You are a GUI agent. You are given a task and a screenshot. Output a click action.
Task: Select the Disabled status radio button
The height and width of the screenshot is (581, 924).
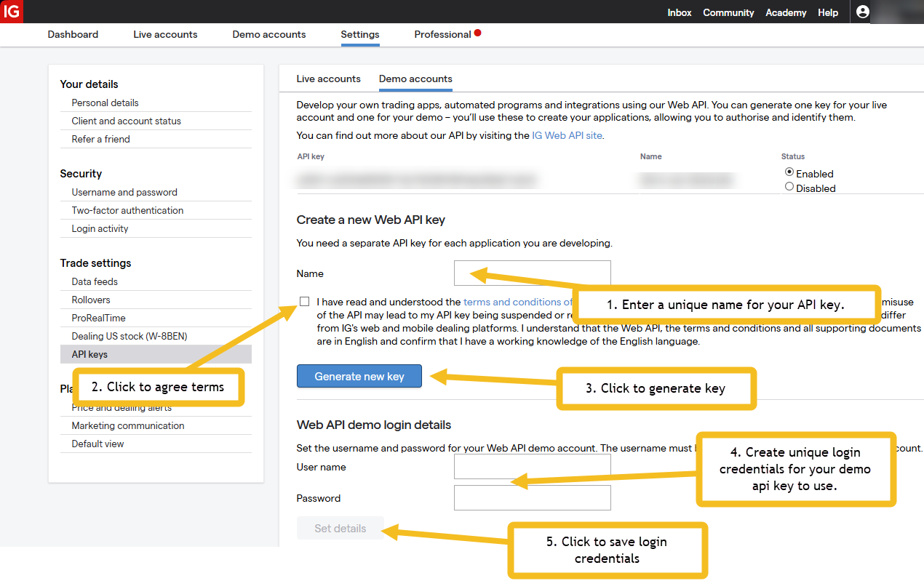click(x=789, y=187)
